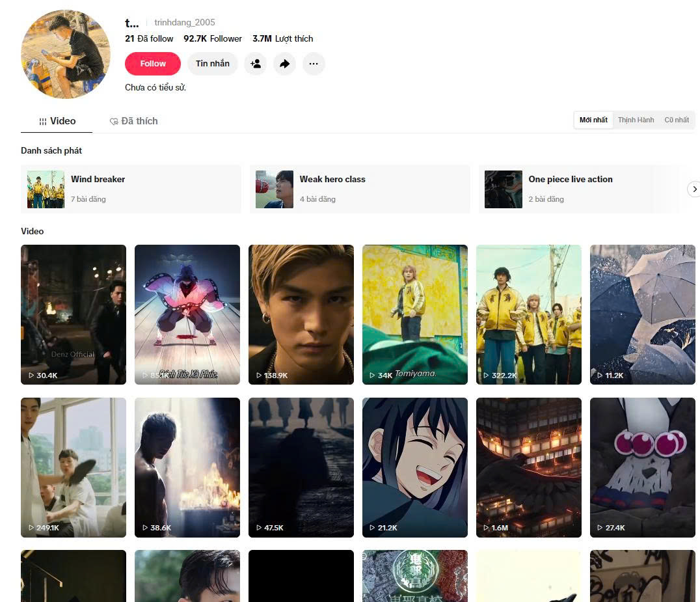Click the playlist next arrow chevron

coord(693,189)
